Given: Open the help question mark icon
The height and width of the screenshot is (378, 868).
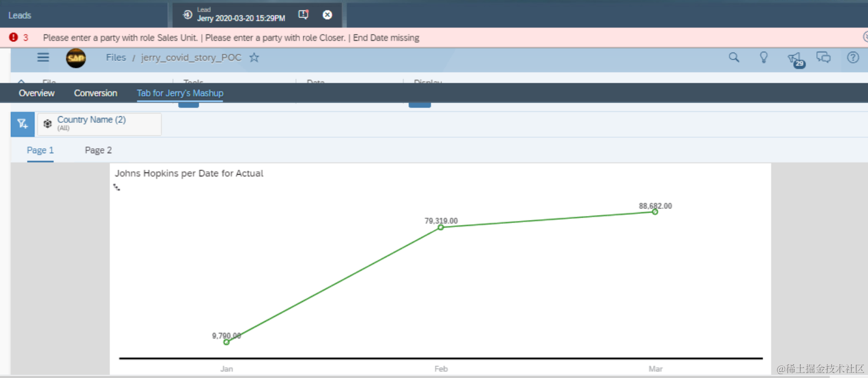Looking at the screenshot, I should [853, 57].
